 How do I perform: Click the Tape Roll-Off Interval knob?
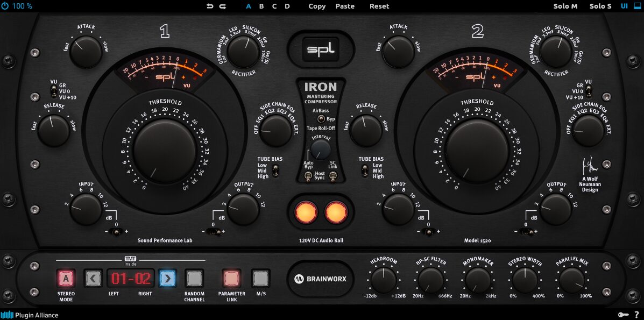(320, 150)
